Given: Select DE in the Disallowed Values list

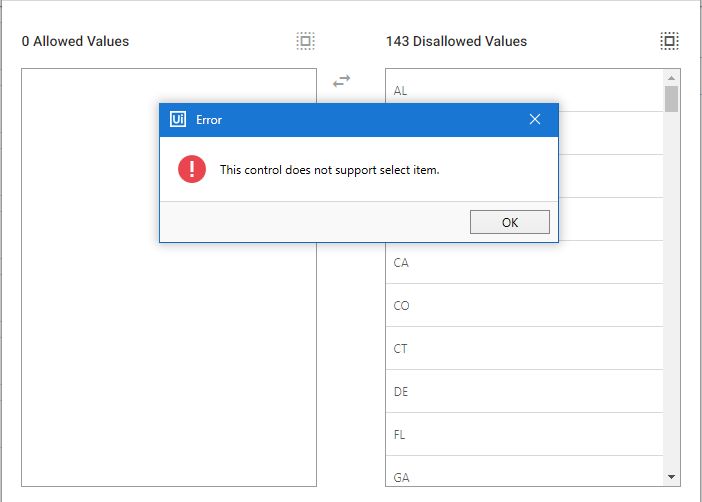Looking at the screenshot, I should [524, 391].
